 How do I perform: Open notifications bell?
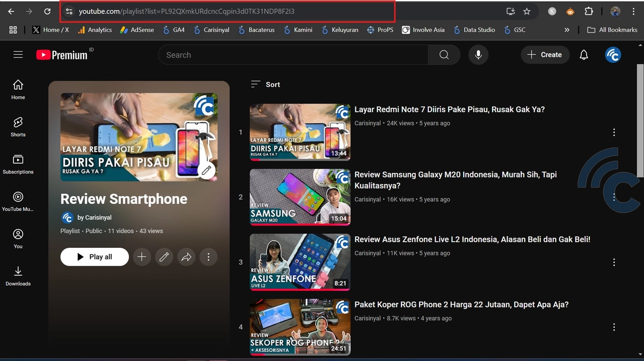(584, 55)
